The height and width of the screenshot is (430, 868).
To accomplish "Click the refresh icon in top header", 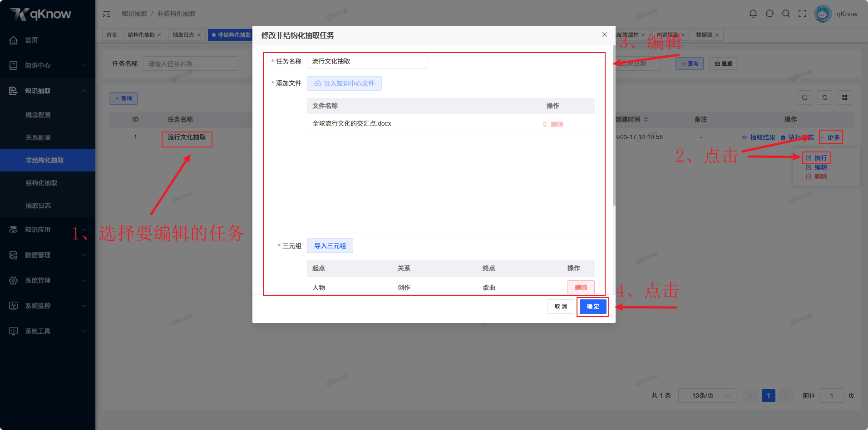I will 769,14.
